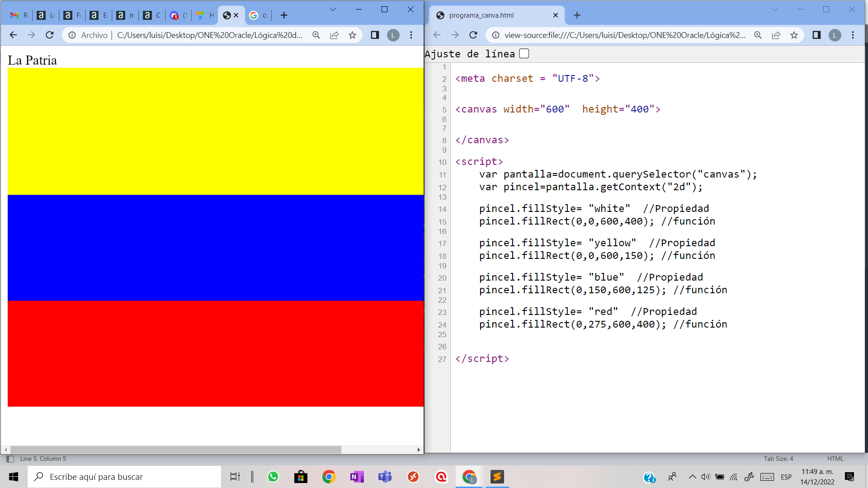Open new tab in left browser window

tap(284, 15)
